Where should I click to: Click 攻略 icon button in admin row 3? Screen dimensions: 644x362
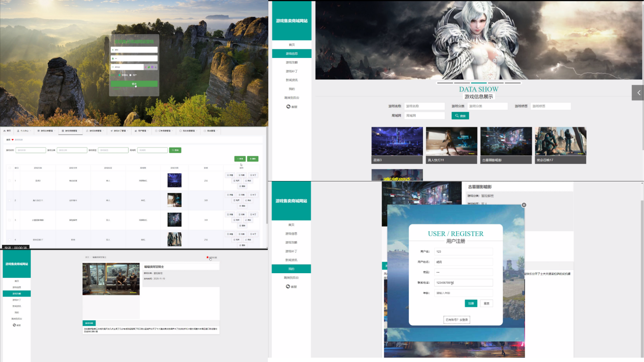[x=241, y=215]
